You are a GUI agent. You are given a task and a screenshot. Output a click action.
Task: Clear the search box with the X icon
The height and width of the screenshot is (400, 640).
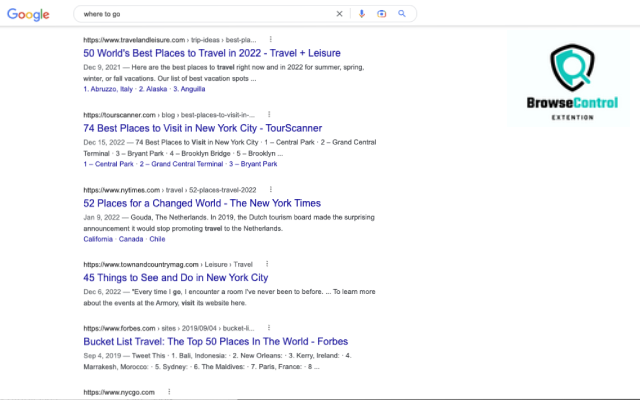click(339, 14)
